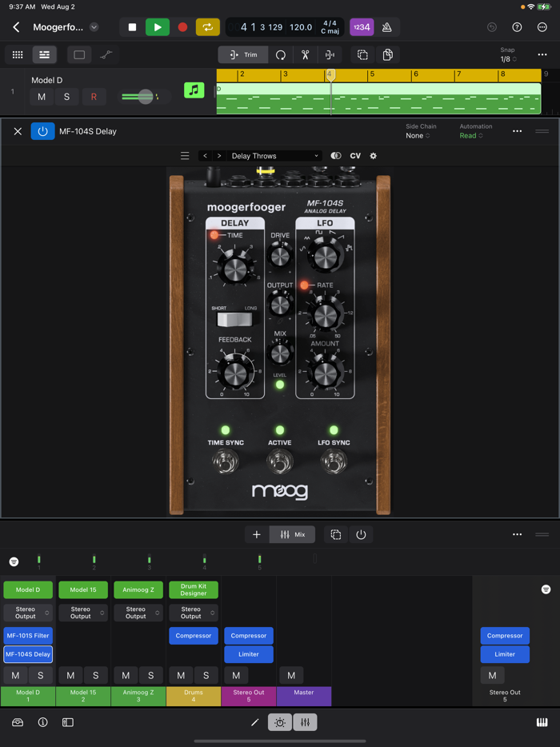Tap the green Model D instrument note icon
560x747 pixels.
tap(194, 90)
